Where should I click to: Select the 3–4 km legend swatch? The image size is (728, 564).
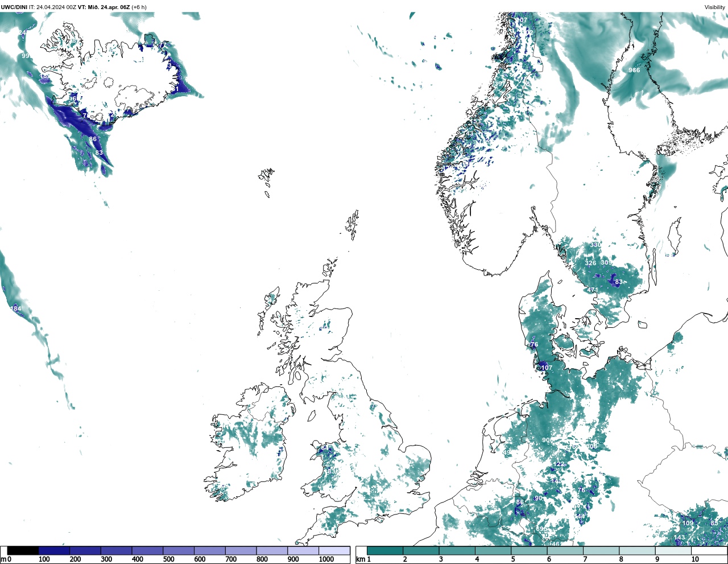click(x=457, y=551)
